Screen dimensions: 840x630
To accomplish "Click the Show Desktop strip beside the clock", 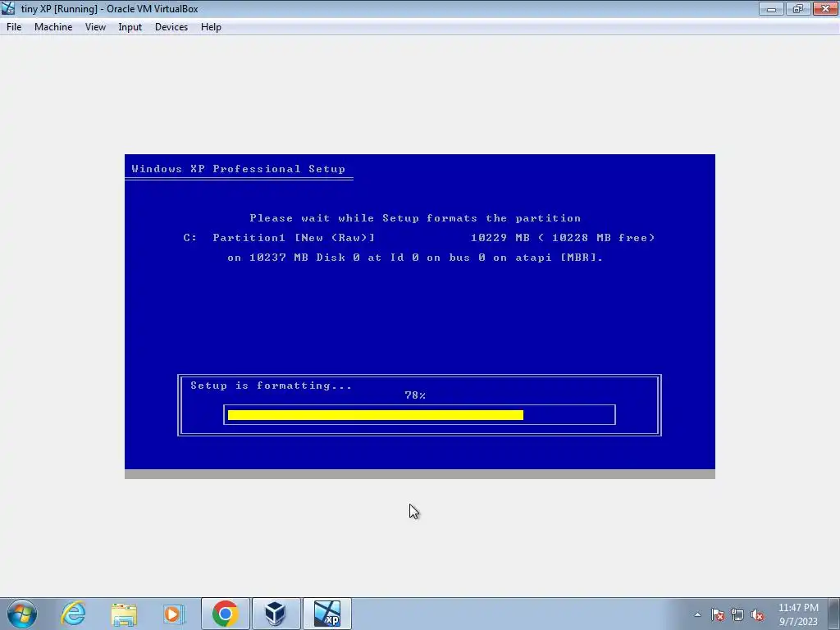I will click(x=834, y=614).
